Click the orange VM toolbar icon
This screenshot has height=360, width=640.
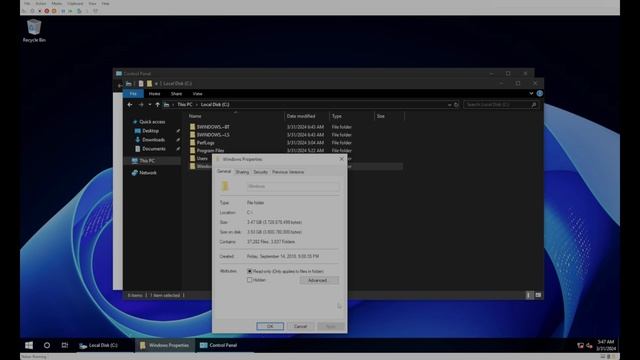[x=54, y=11]
